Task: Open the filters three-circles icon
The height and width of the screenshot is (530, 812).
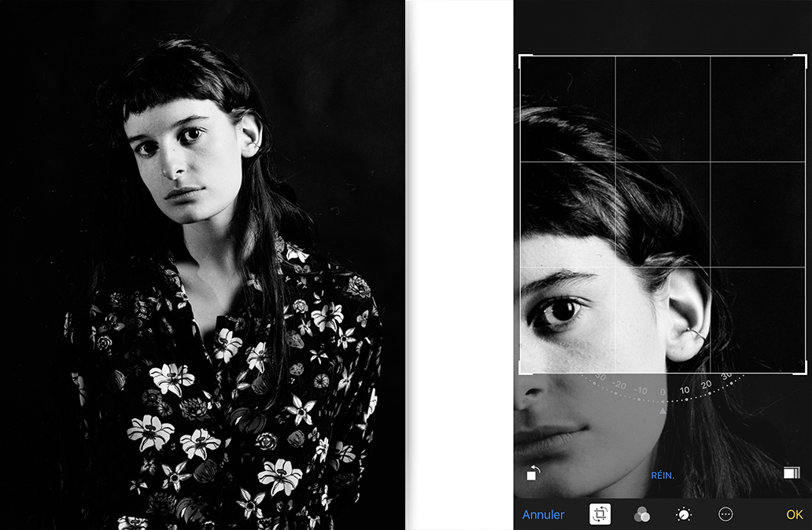Action: pos(642,514)
